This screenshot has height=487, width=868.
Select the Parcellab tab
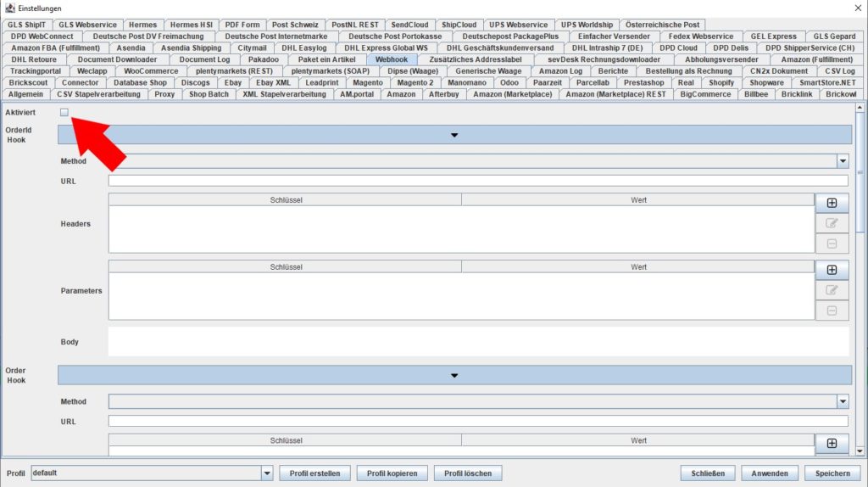[593, 82]
